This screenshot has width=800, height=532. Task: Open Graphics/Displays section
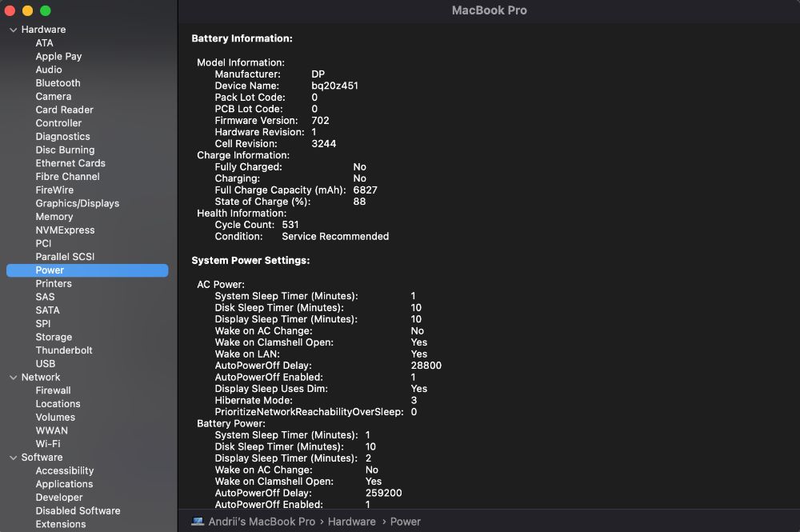[77, 203]
